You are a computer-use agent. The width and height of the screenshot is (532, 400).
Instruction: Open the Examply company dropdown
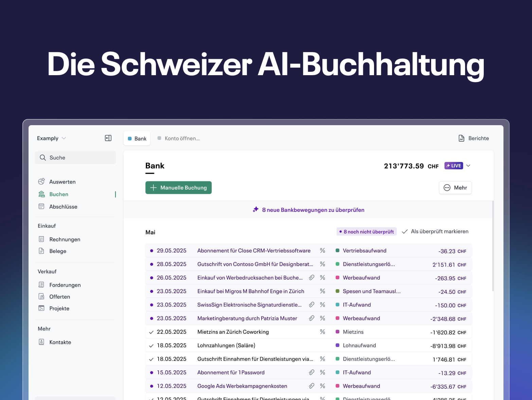coord(52,138)
